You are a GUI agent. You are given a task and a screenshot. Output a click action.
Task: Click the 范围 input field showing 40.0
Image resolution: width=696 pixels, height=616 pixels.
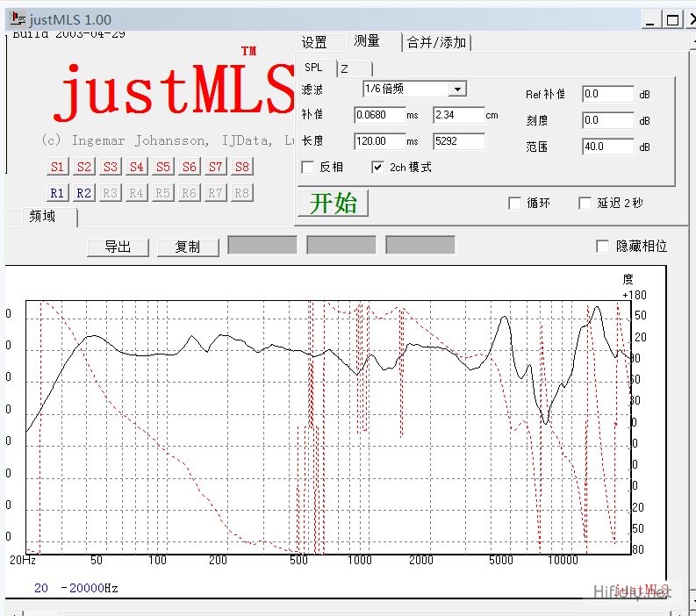[606, 147]
